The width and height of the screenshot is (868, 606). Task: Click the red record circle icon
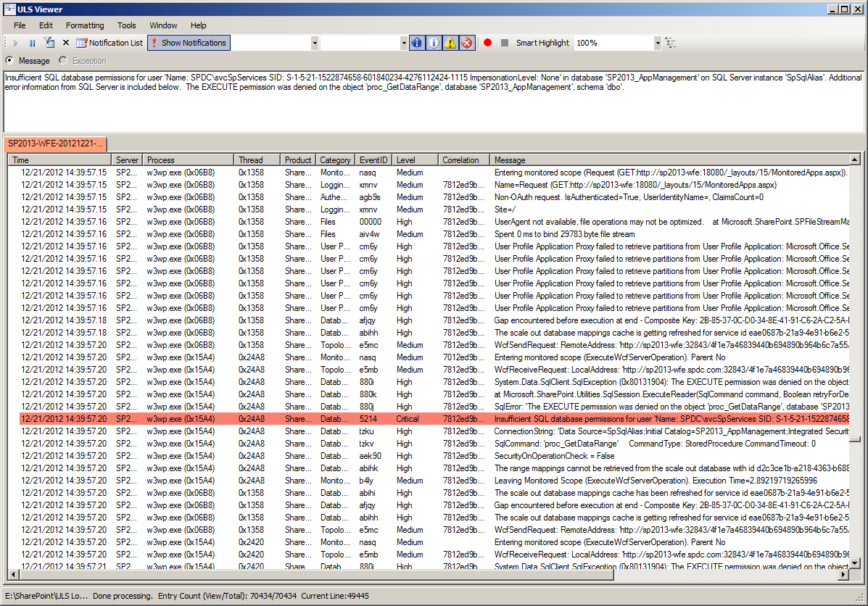[x=488, y=43]
